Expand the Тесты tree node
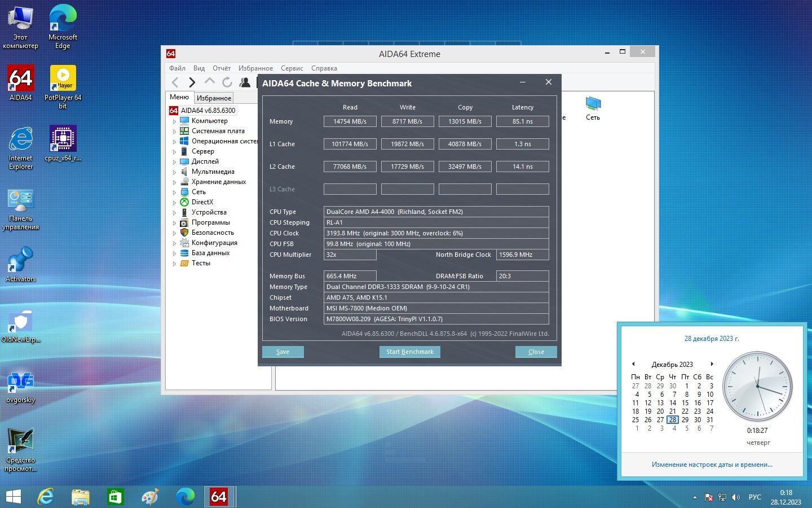 (174, 263)
